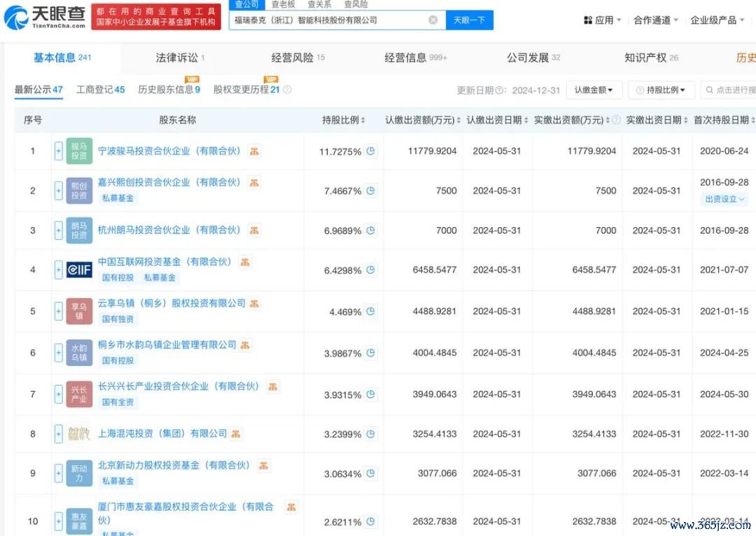756x536 pixels.
Task: Open pie chart for 4.469% shareholding
Action: point(370,311)
